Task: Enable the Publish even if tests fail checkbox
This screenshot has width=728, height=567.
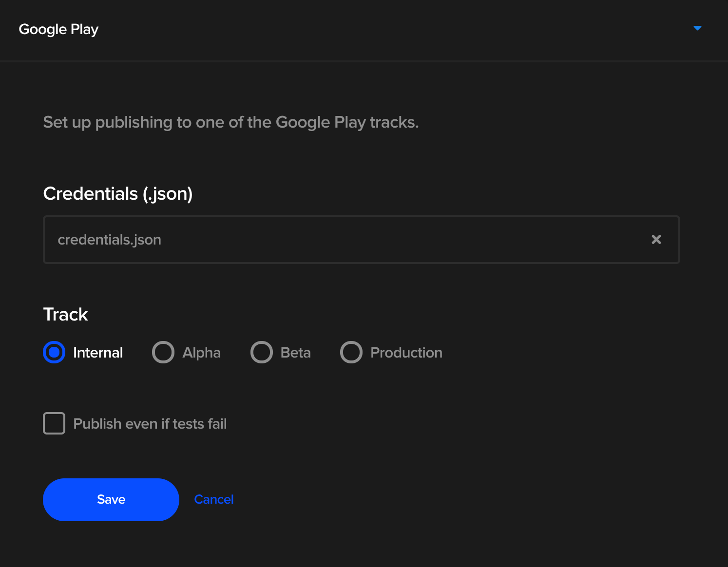Action: [54, 423]
